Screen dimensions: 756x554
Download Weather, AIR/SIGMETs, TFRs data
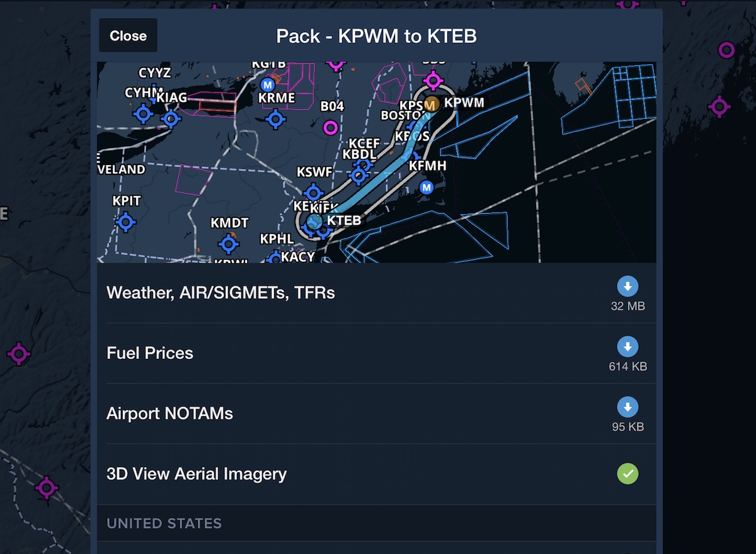(x=627, y=287)
